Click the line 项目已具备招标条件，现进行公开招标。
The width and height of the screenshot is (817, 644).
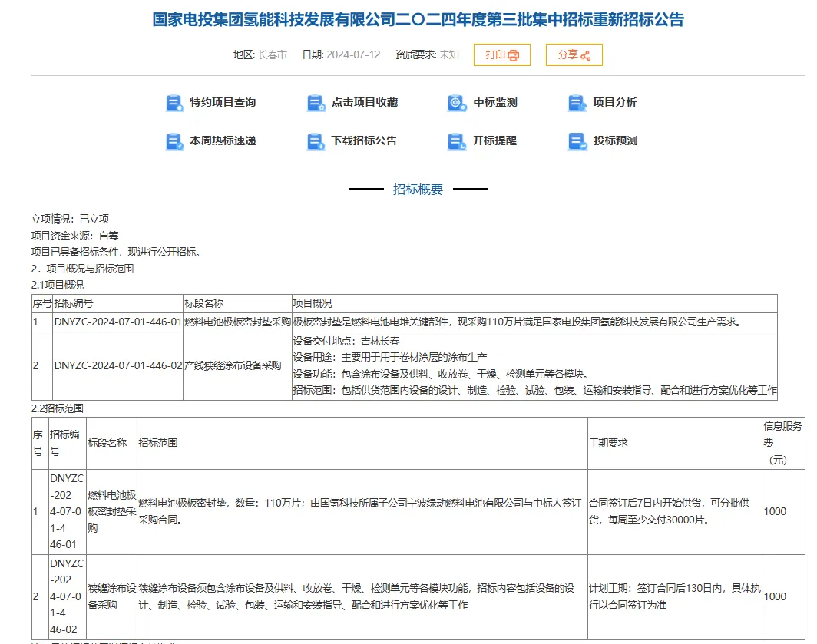click(116, 253)
